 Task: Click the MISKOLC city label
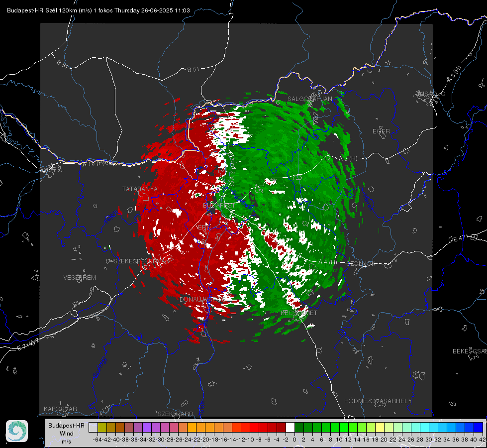tap(431, 94)
